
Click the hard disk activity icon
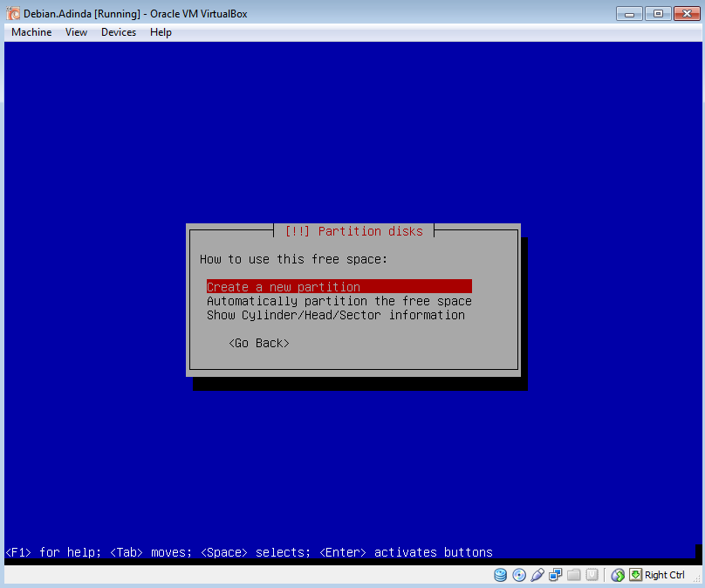pyautogui.click(x=501, y=575)
